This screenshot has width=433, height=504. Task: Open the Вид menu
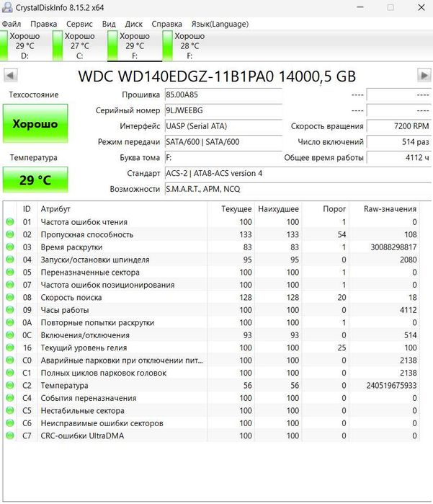pyautogui.click(x=109, y=24)
